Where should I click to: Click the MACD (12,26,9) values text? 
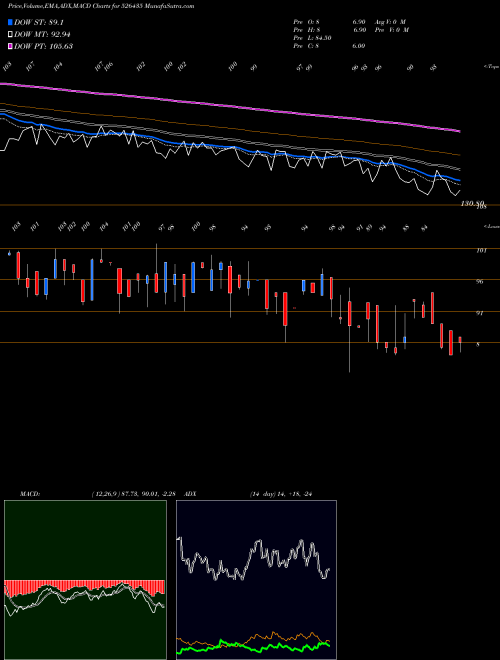(136, 494)
